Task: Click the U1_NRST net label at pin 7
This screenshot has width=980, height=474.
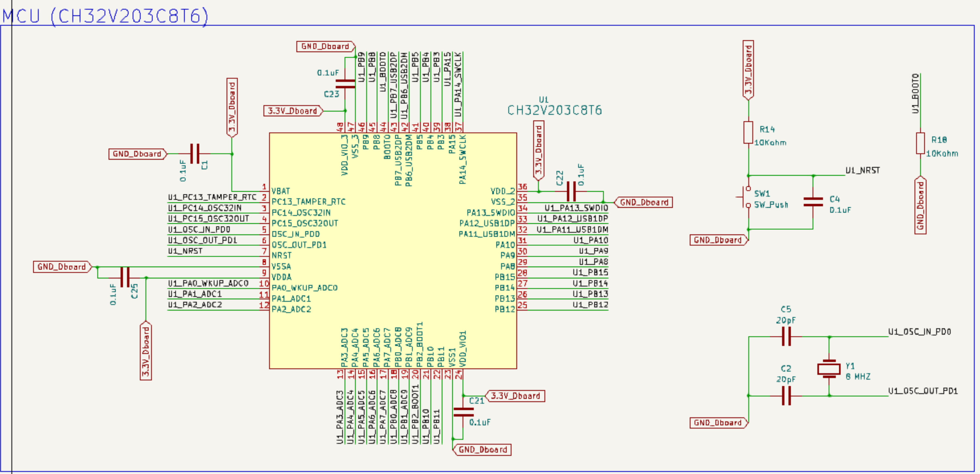Action: click(x=185, y=251)
